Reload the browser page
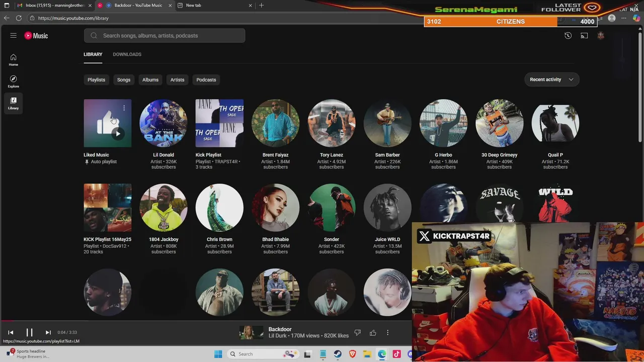The image size is (644, 362). (19, 18)
